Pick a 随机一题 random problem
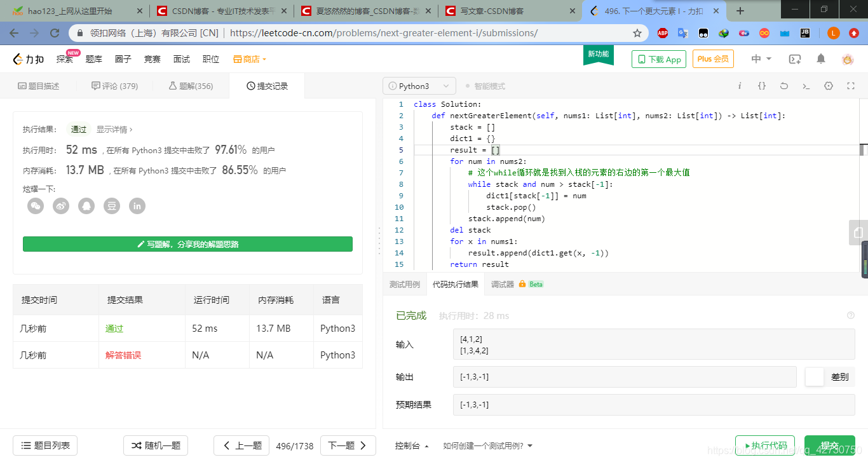The width and height of the screenshot is (868, 462). (x=156, y=445)
